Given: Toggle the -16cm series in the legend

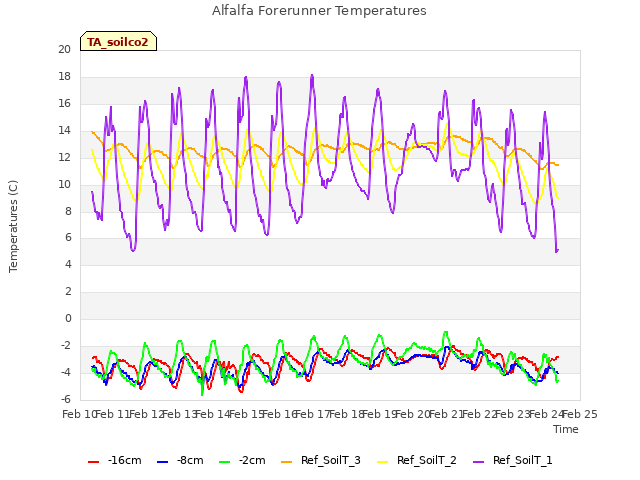Looking at the screenshot, I should click(115, 460).
